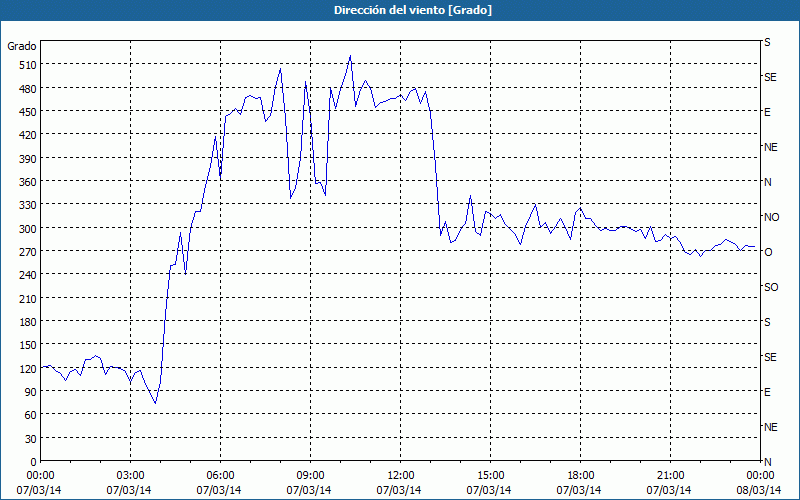This screenshot has width=800, height=500.
Task: Click the highest peak of the blue line above 510
Action: pyautogui.click(x=350, y=56)
